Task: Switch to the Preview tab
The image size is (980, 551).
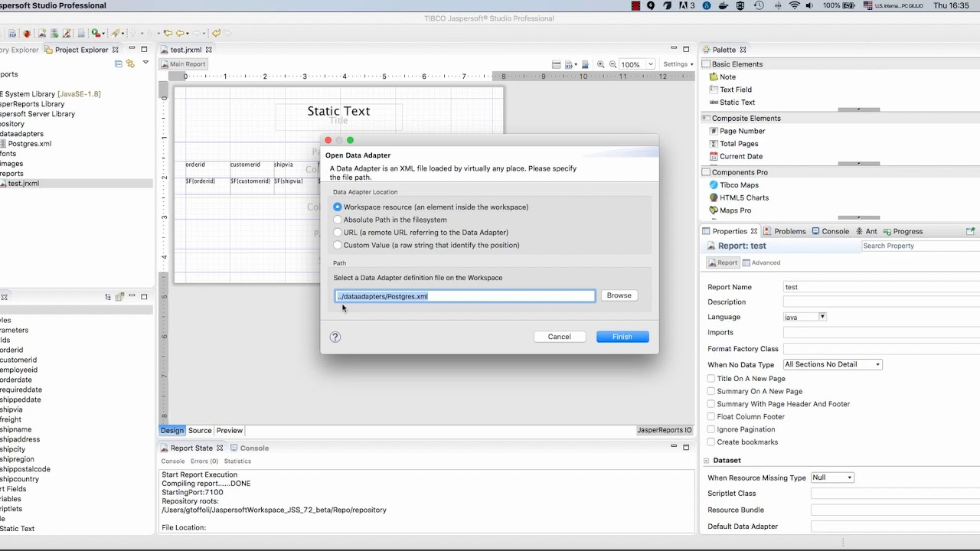Action: tap(229, 430)
